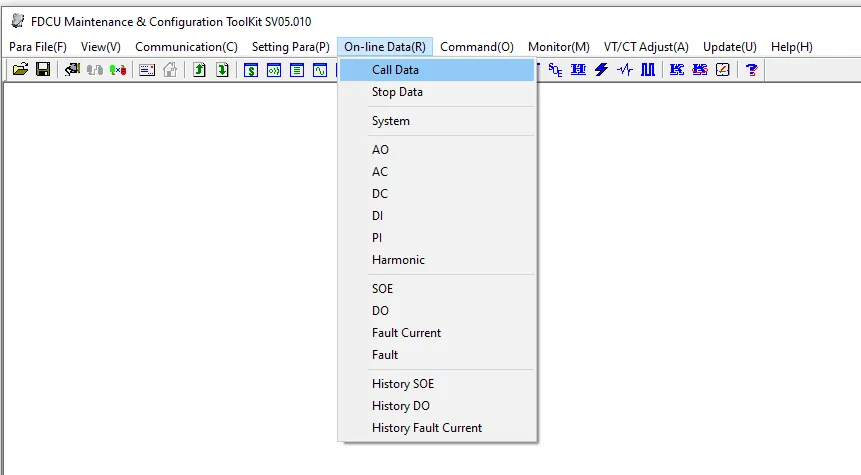861x475 pixels.
Task: Open the Help(H) menu
Action: (x=791, y=47)
